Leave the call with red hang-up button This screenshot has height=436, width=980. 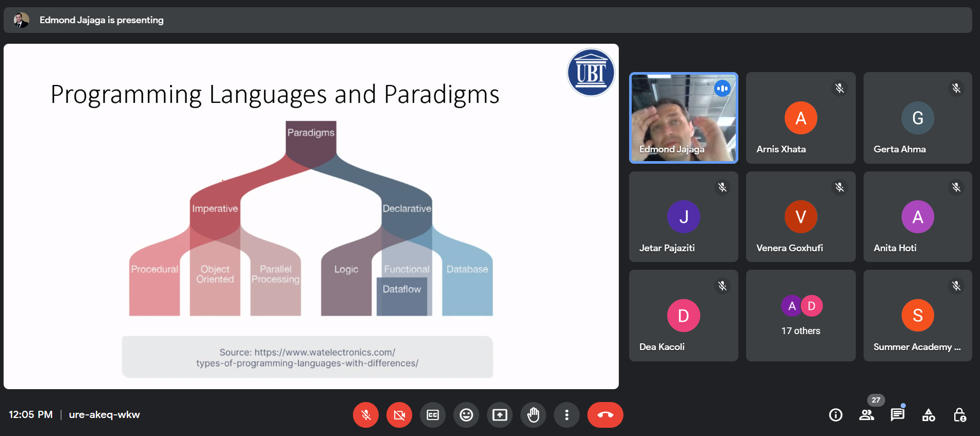605,415
